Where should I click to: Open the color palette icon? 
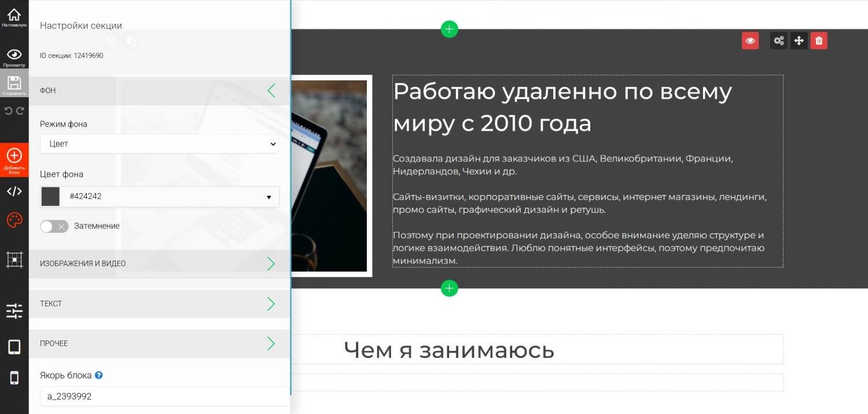[14, 220]
